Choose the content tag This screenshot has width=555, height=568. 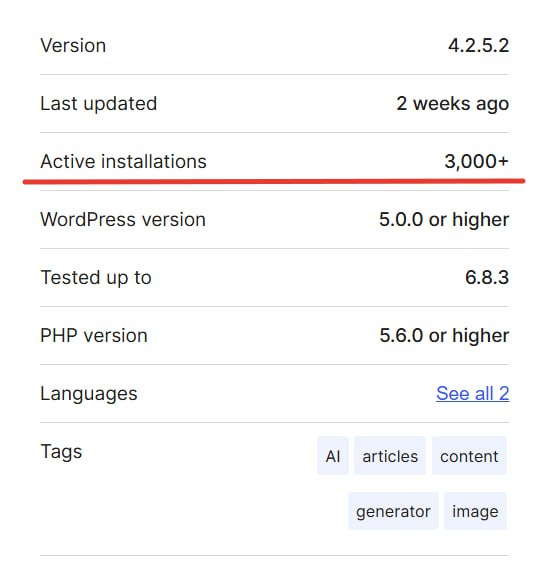[x=469, y=456]
